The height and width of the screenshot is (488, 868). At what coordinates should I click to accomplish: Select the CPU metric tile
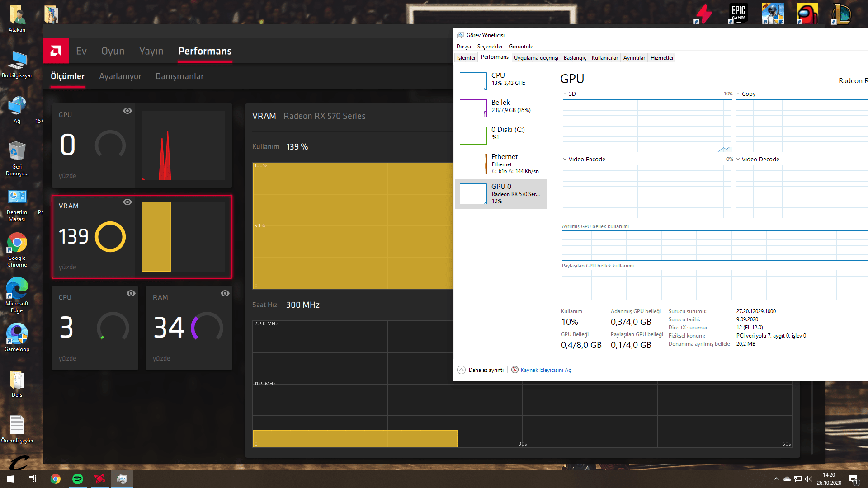pyautogui.click(x=94, y=328)
